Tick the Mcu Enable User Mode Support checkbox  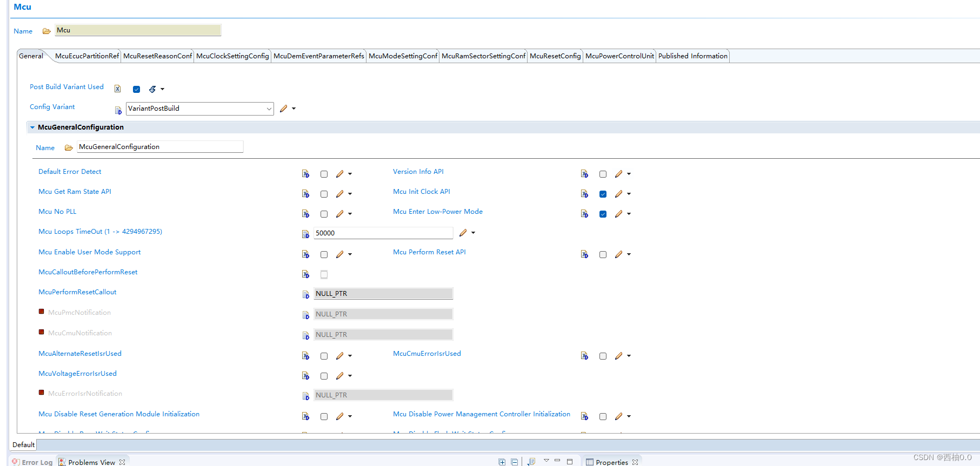pos(324,254)
